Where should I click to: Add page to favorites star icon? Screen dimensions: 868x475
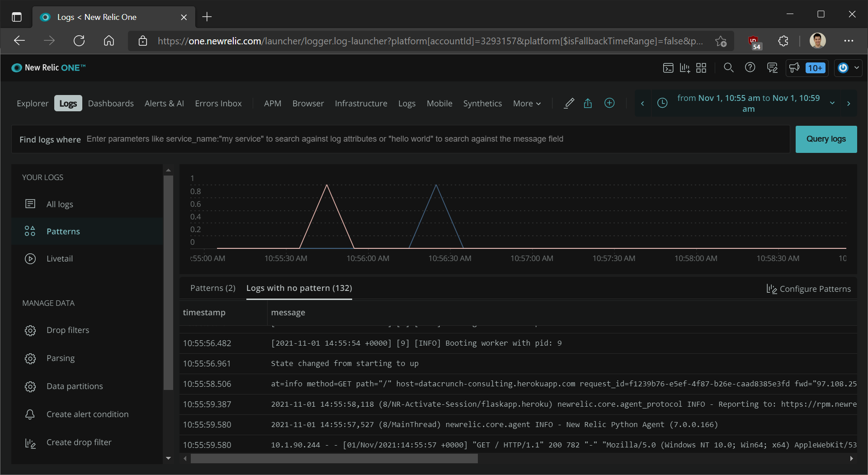(721, 41)
